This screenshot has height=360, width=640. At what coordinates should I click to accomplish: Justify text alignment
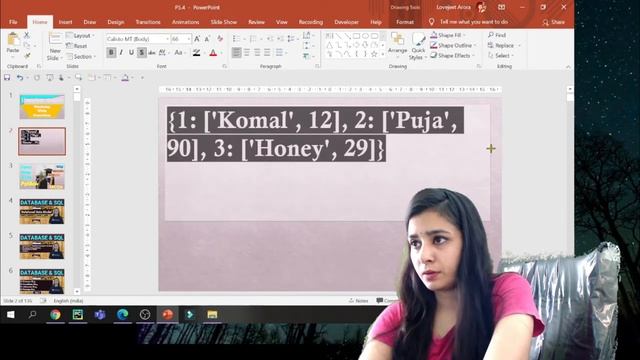coord(267,53)
